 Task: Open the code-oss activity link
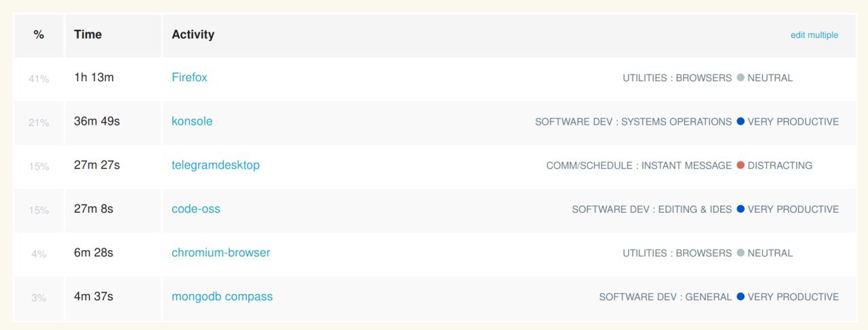[196, 209]
